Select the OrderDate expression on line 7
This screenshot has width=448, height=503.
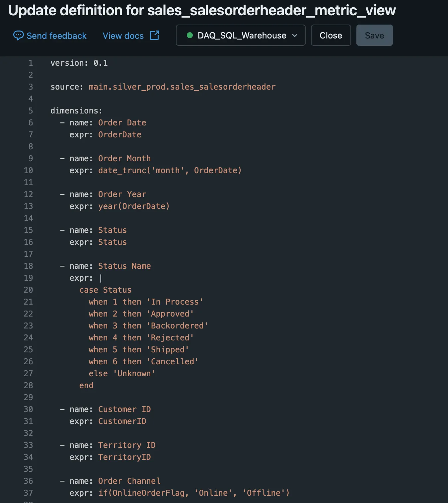[119, 134]
